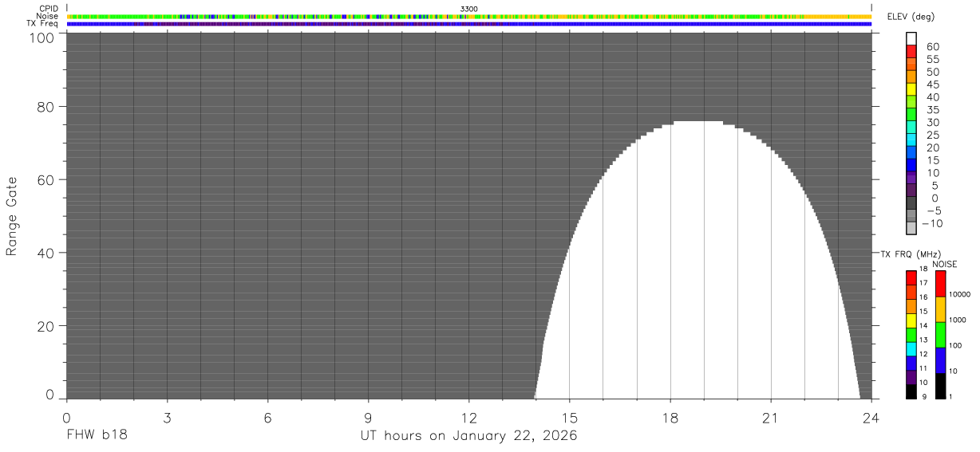
Task: Click the red swatch atop the NOISE colorbar
Action: pyautogui.click(x=941, y=284)
